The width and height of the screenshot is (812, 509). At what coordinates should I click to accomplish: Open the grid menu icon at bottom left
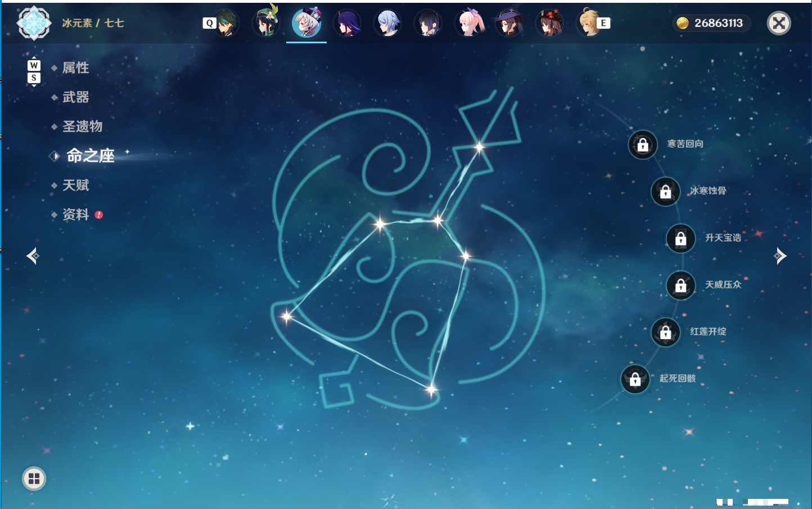click(x=34, y=479)
